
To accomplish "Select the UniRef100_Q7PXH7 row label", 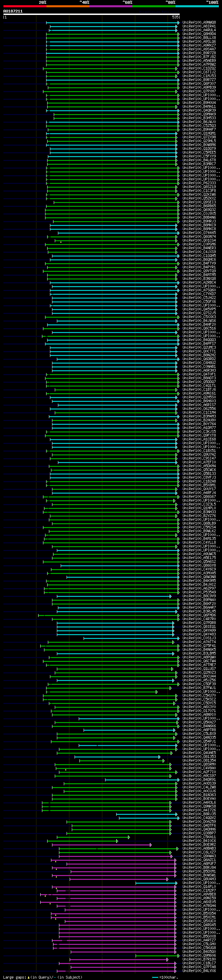I will (x=199, y=91).
